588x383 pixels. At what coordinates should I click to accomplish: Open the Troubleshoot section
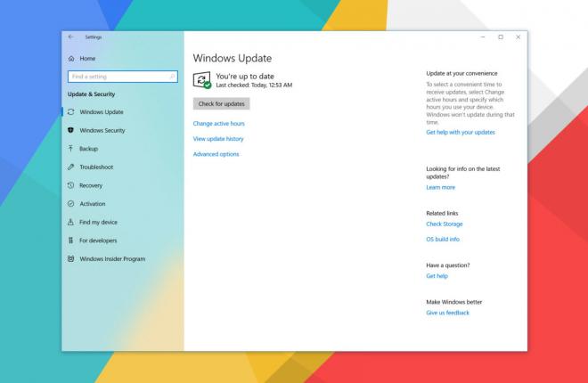point(96,167)
